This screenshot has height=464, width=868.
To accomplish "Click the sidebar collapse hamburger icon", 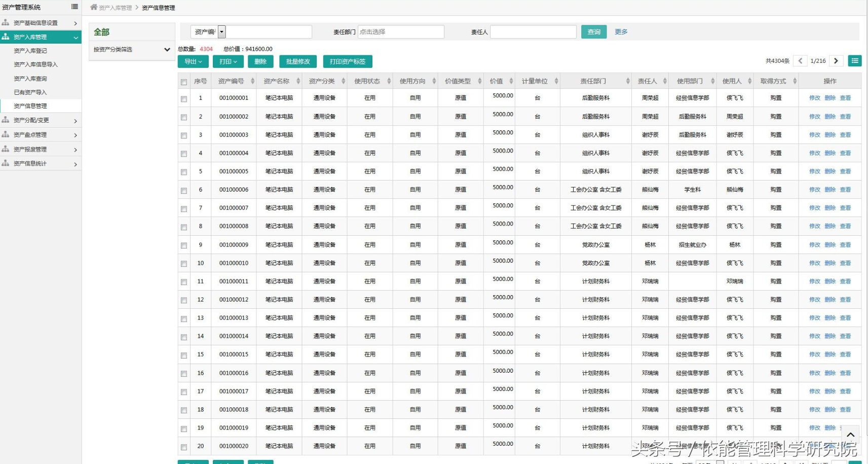I will click(x=74, y=7).
